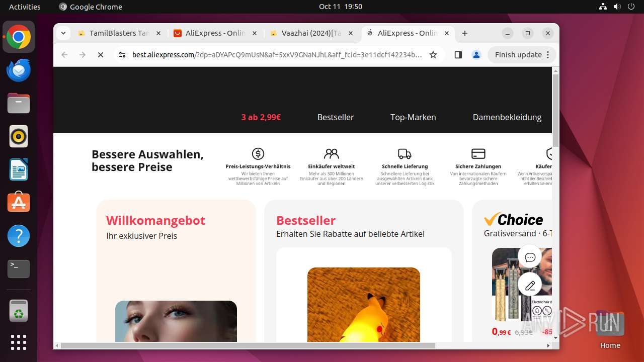Go forward in browser history
The image size is (644, 362).
(83, 55)
